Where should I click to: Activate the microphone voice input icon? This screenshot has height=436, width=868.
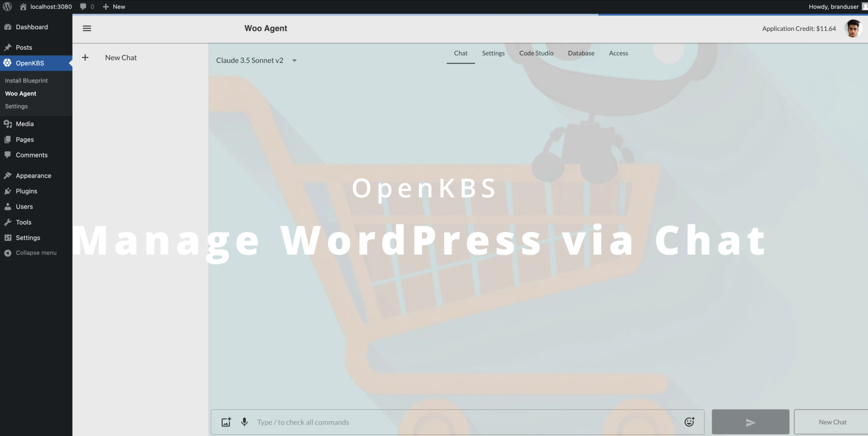pyautogui.click(x=245, y=422)
